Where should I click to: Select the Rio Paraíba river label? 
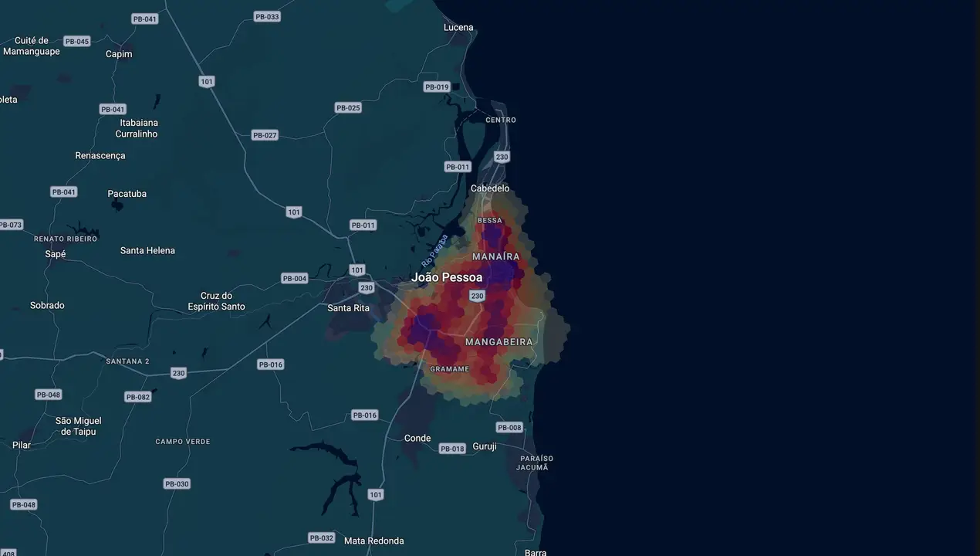coord(434,251)
